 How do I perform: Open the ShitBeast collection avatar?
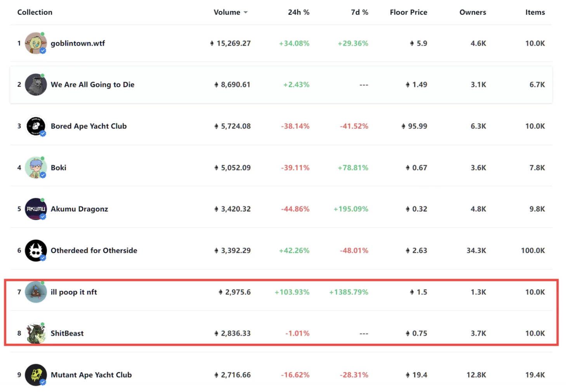[36, 333]
